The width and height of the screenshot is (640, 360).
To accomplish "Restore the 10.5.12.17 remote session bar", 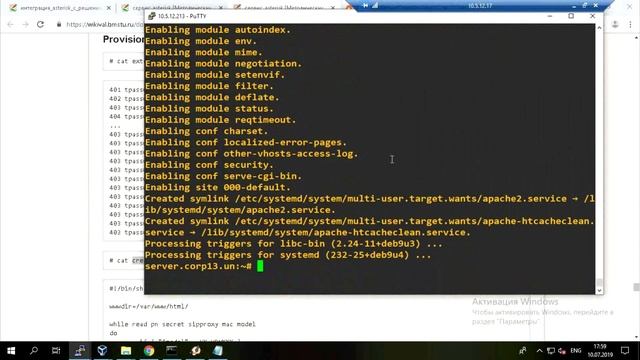I will [584, 6].
